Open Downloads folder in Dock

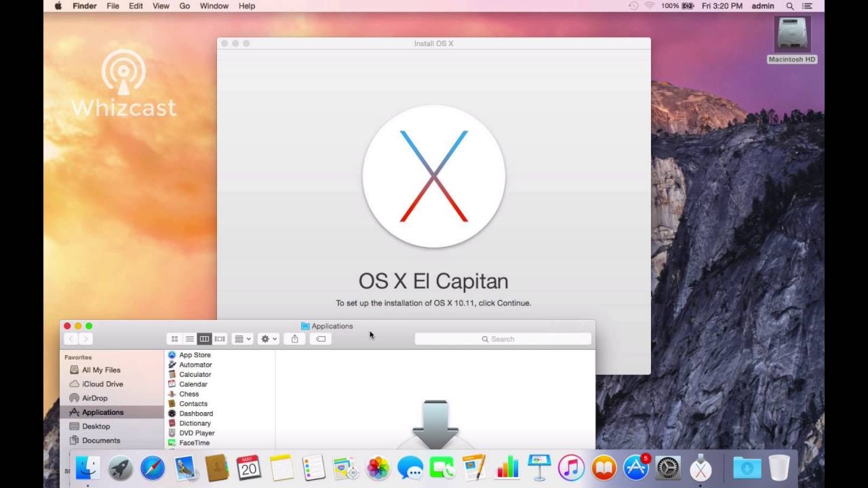tap(747, 468)
